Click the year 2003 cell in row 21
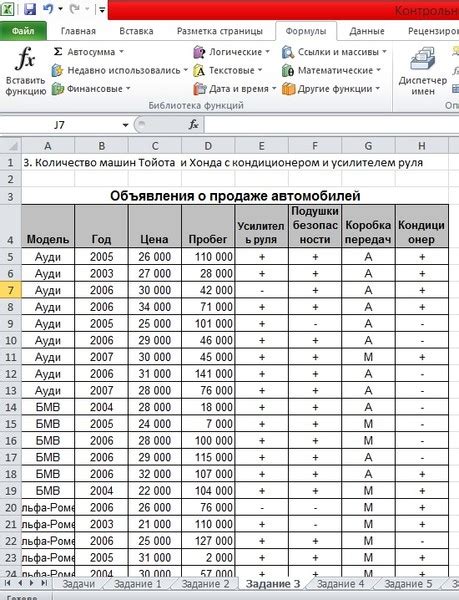 tap(101, 524)
